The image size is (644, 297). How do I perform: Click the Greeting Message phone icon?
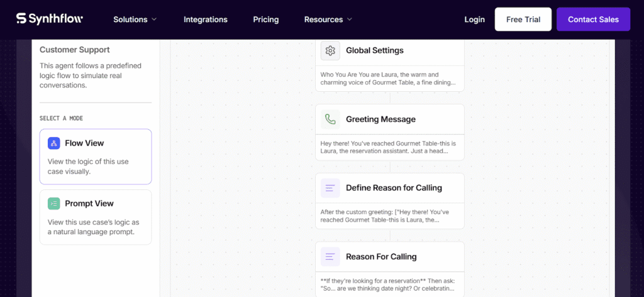[x=330, y=119]
